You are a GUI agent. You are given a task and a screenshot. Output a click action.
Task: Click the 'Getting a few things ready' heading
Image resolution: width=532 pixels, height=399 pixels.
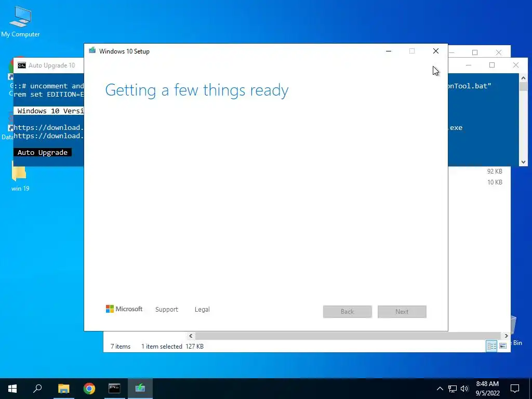point(197,90)
